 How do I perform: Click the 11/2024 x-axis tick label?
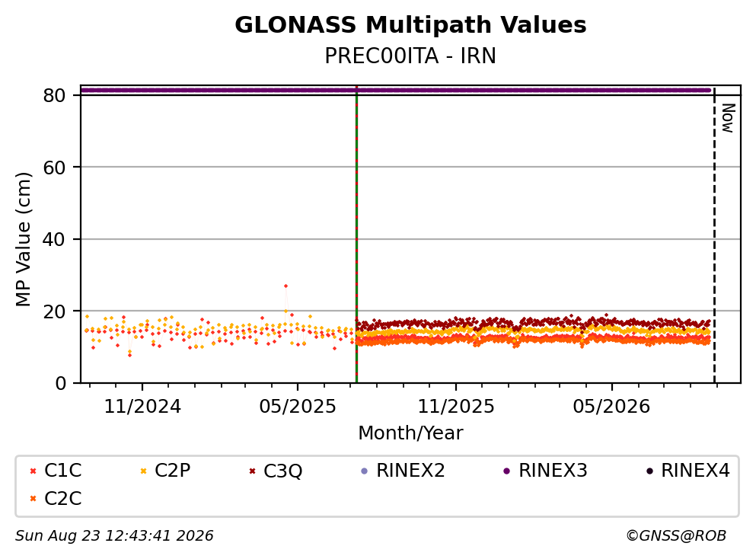142,407
